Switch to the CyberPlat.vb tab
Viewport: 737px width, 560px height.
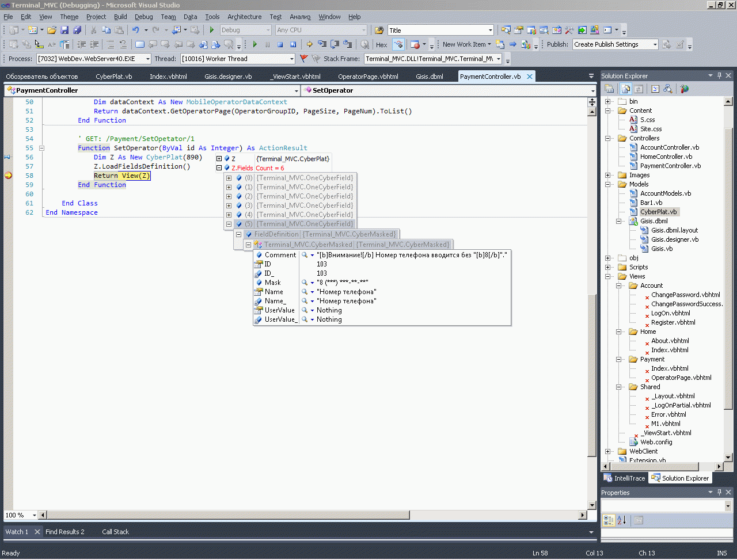(x=113, y=77)
